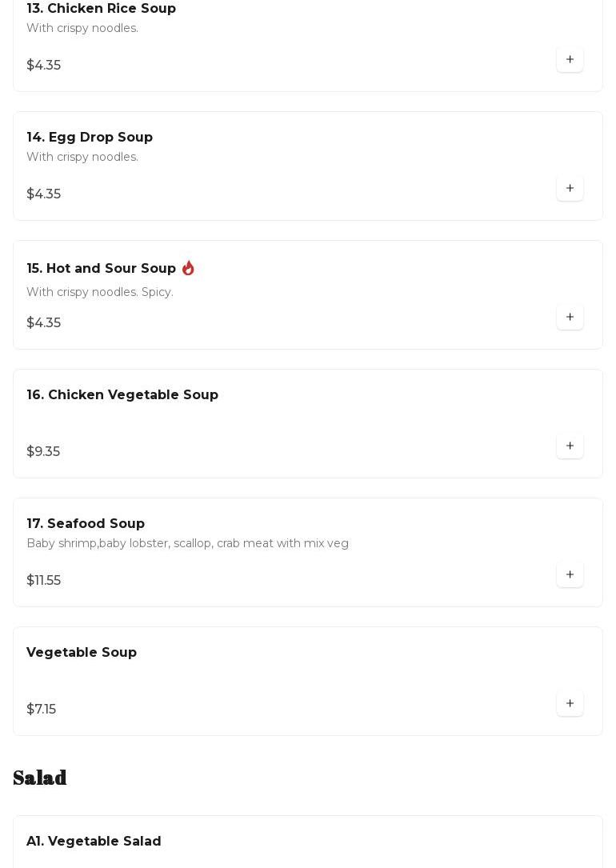Click Seafood Soup ingredients description
The width and height of the screenshot is (616, 868).
coord(188,543)
